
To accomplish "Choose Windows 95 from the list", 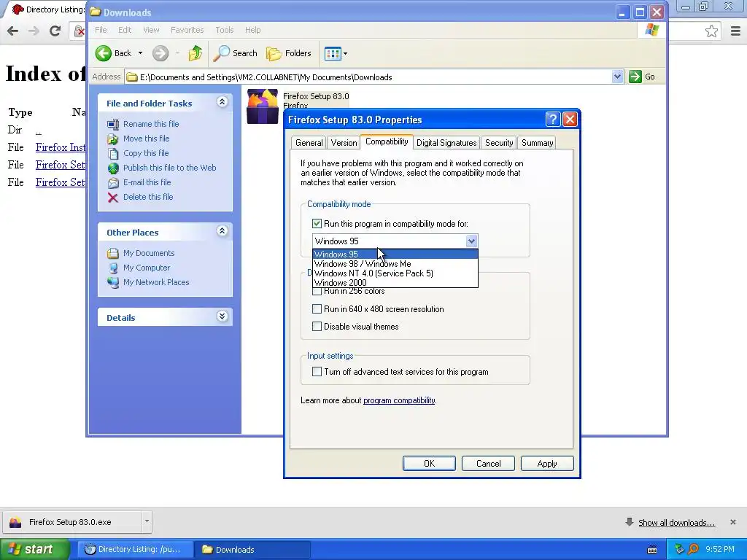I will click(395, 254).
